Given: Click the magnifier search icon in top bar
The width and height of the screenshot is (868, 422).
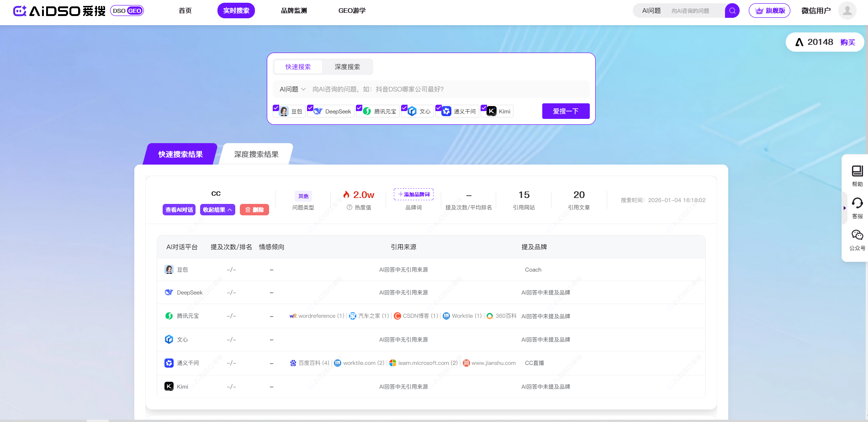Looking at the screenshot, I should point(732,11).
